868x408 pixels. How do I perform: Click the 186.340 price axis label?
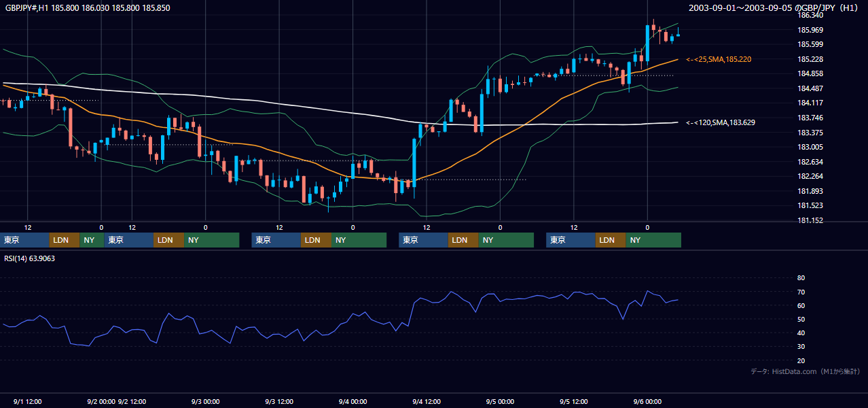(810, 15)
